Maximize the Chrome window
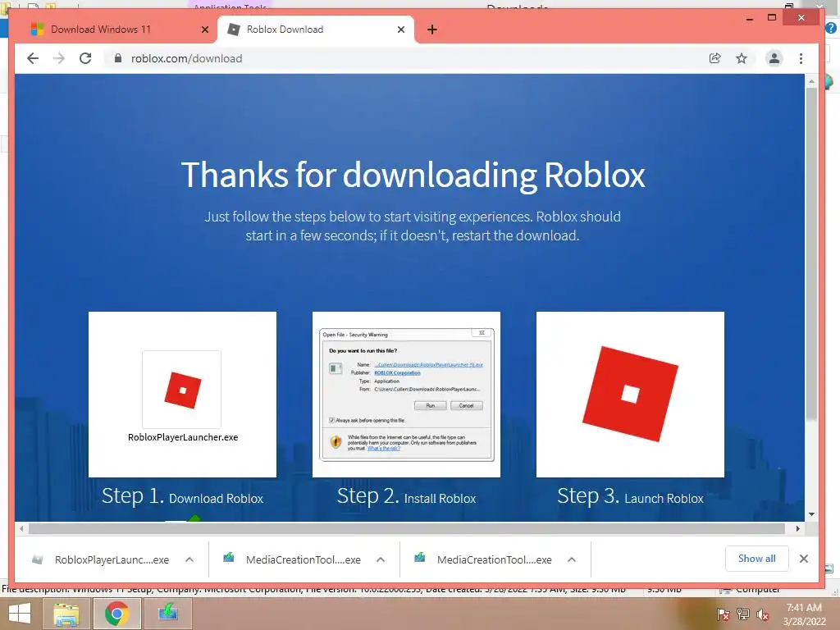 pyautogui.click(x=771, y=18)
